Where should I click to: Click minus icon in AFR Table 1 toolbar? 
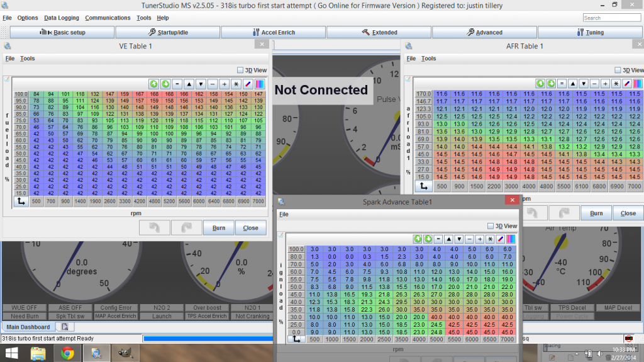594,84
